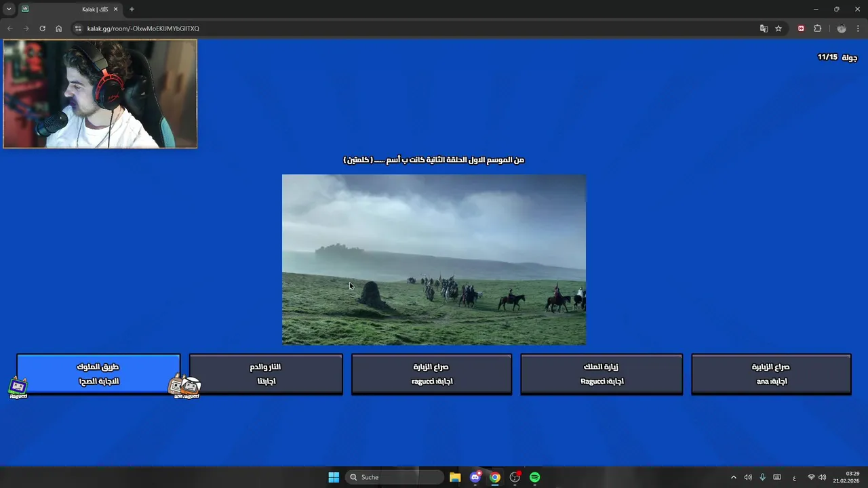Open a new browser tab
The height and width of the screenshot is (488, 868).
coord(132,9)
